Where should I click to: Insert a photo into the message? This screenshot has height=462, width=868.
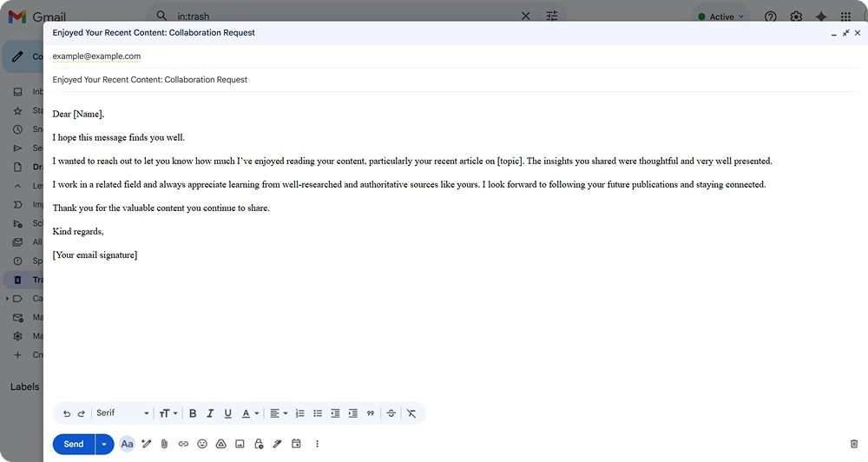[240, 444]
